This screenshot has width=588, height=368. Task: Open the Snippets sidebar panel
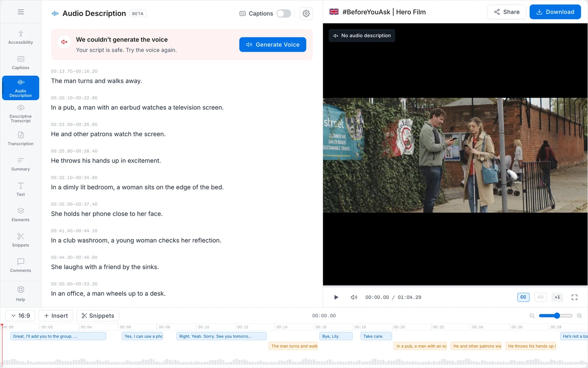(x=21, y=240)
